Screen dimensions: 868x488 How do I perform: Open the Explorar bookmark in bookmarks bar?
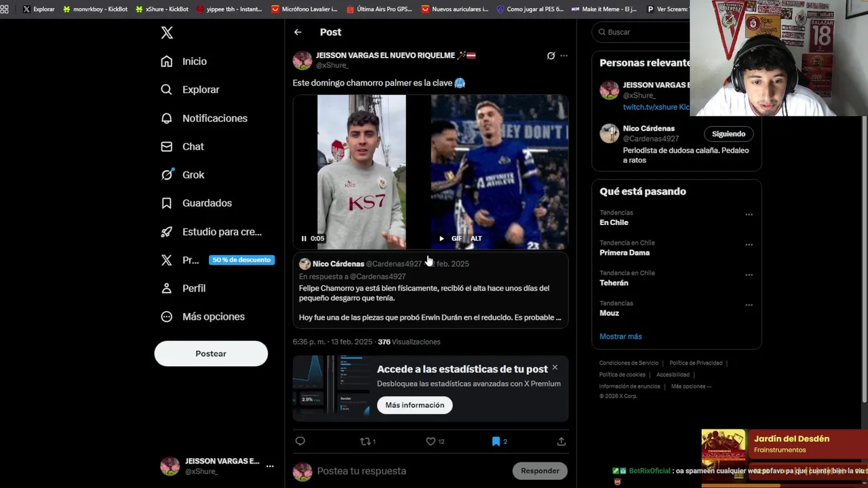39,9
